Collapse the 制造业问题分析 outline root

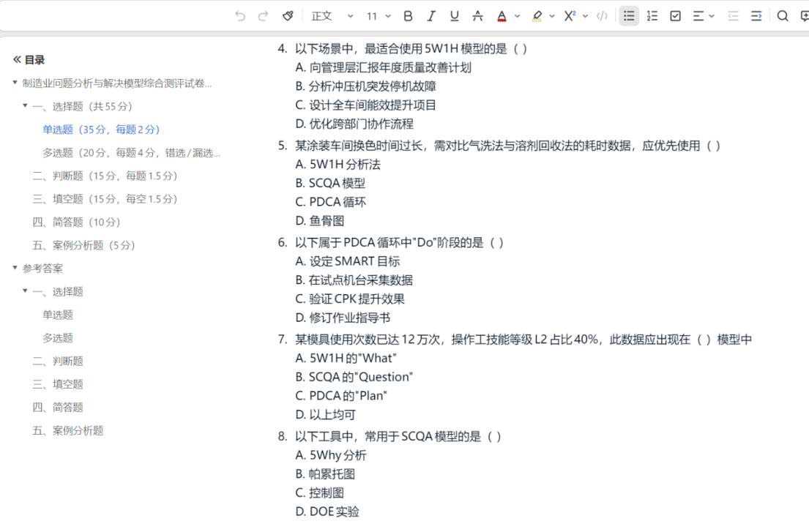coord(15,83)
